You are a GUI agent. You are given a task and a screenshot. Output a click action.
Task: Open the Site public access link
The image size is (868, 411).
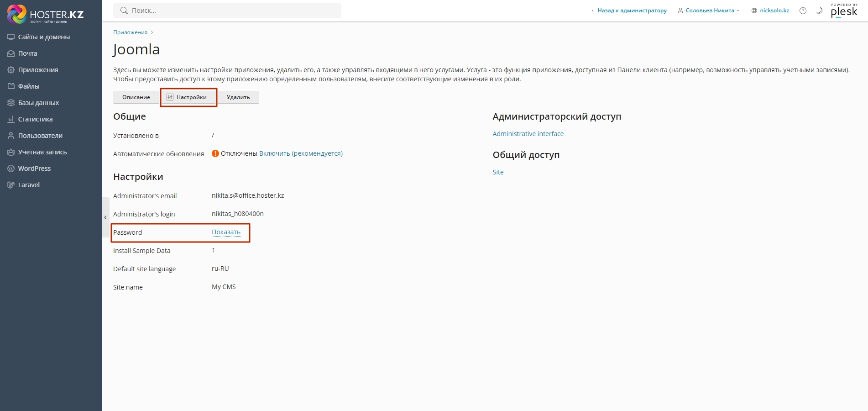498,172
